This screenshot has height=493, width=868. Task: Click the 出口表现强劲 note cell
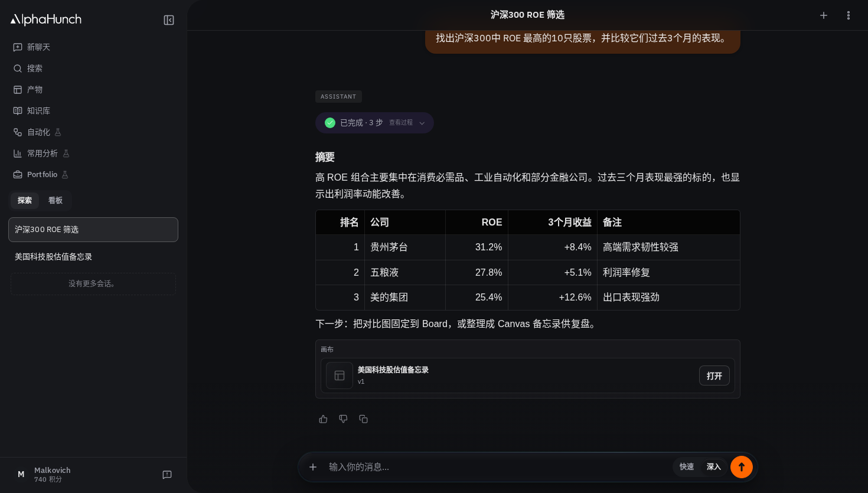coord(668,298)
